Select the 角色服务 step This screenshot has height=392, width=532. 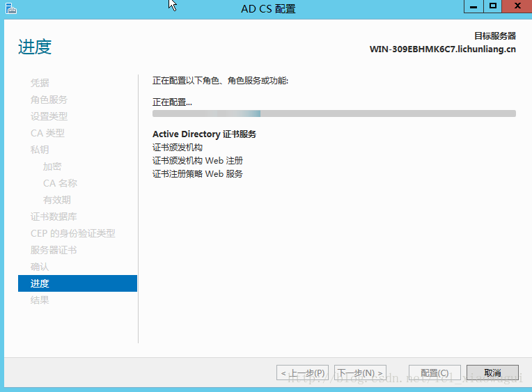click(49, 100)
